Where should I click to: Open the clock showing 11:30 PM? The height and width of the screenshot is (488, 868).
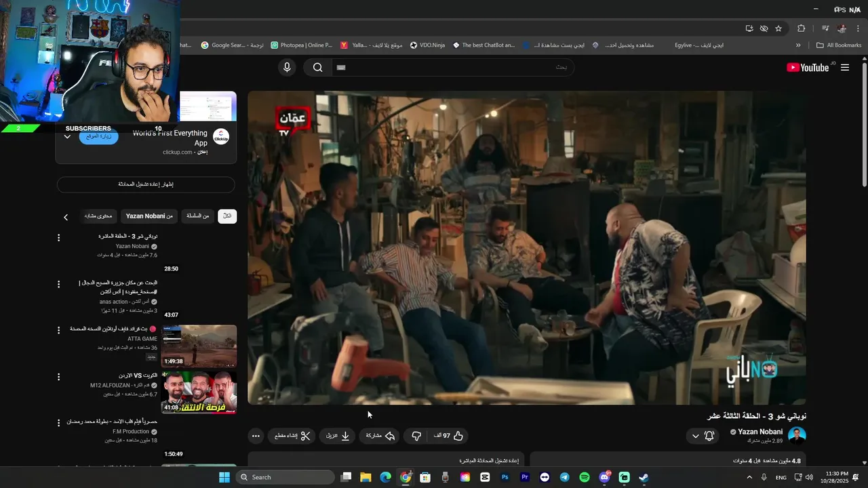coord(834,477)
